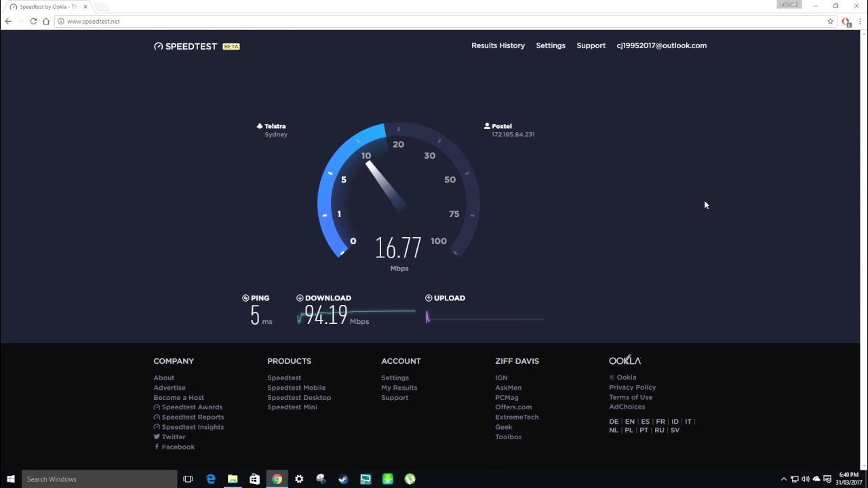Open AskMen footer link
The image size is (868, 488).
(x=508, y=388)
